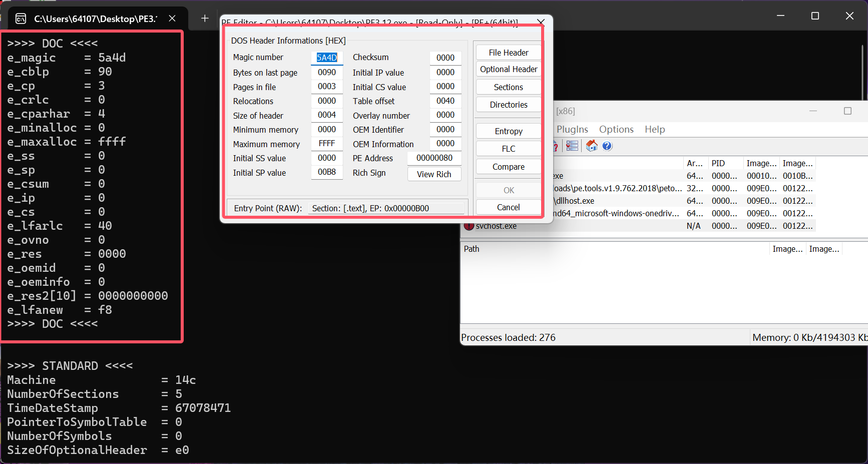
Task: Open the PlugIns menu in PE Tools
Action: pos(572,129)
